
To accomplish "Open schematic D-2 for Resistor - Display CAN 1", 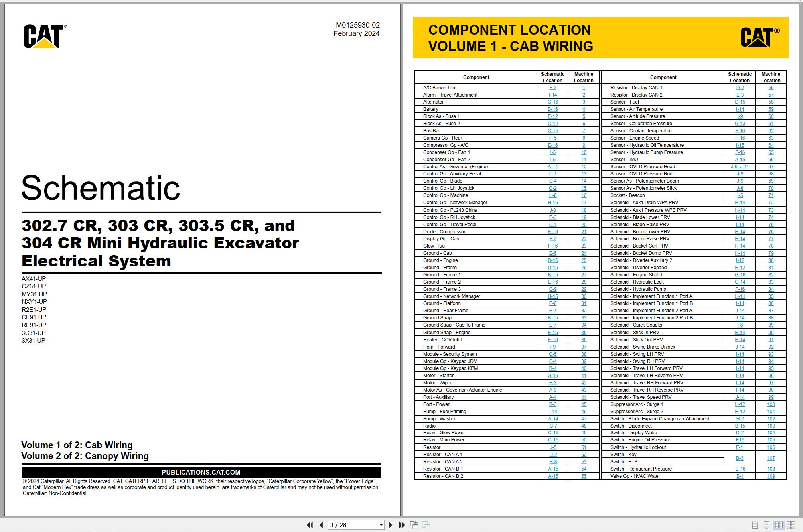I will [740, 88].
